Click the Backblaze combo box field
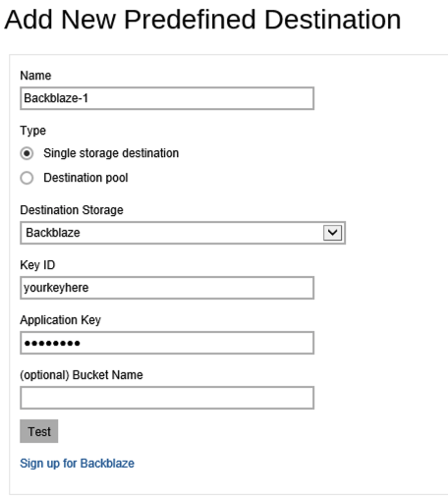 [x=183, y=233]
